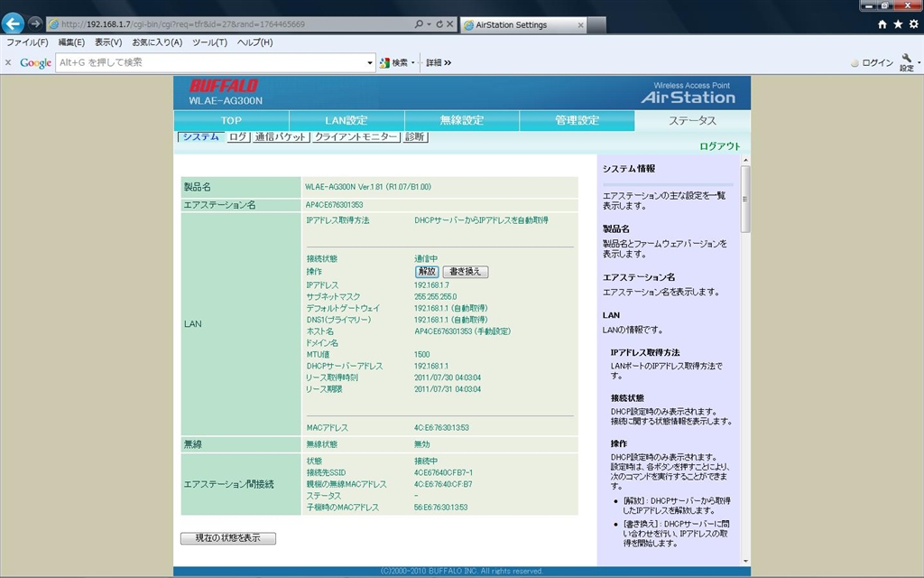This screenshot has width=924, height=578.
Task: Click the Google toolbar wrench settings icon
Action: [x=906, y=61]
